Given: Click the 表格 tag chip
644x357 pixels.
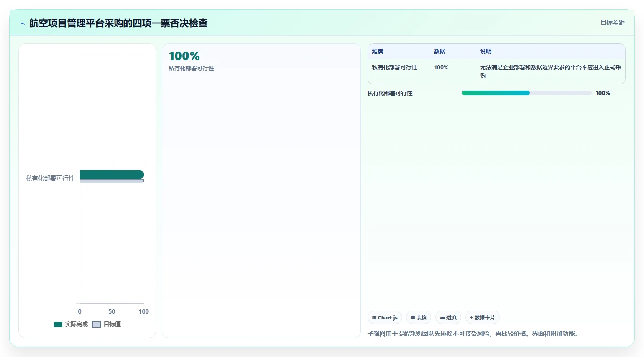Looking at the screenshot, I should [x=419, y=318].
